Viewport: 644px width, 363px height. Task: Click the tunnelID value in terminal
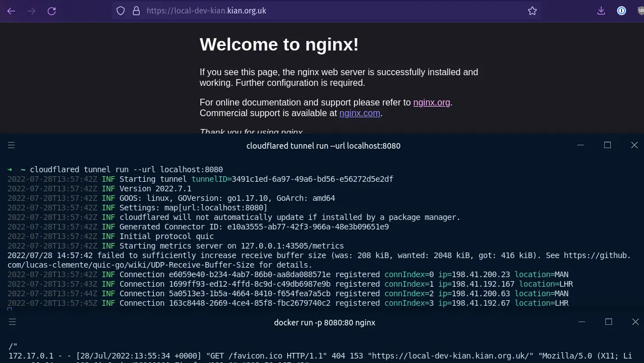[312, 179]
